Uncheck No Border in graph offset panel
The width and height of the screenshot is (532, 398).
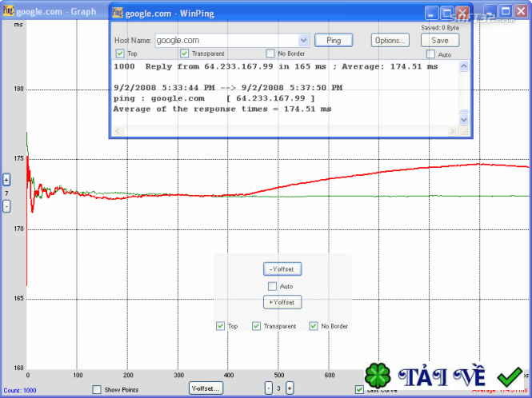[314, 326]
